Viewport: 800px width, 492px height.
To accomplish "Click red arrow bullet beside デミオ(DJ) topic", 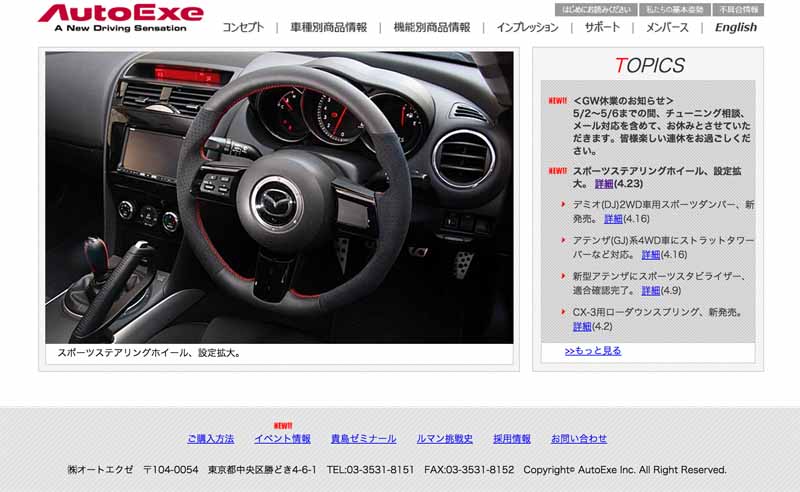I will click(563, 204).
